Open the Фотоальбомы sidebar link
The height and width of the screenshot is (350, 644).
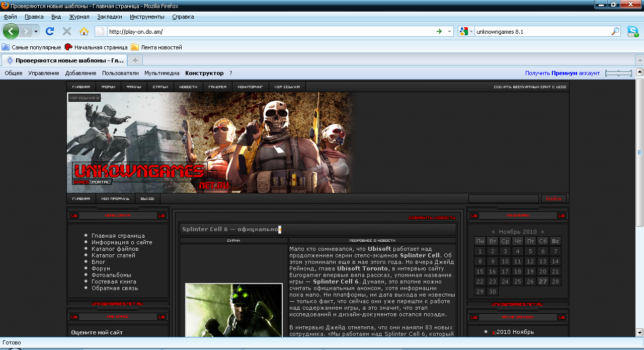pyautogui.click(x=111, y=275)
